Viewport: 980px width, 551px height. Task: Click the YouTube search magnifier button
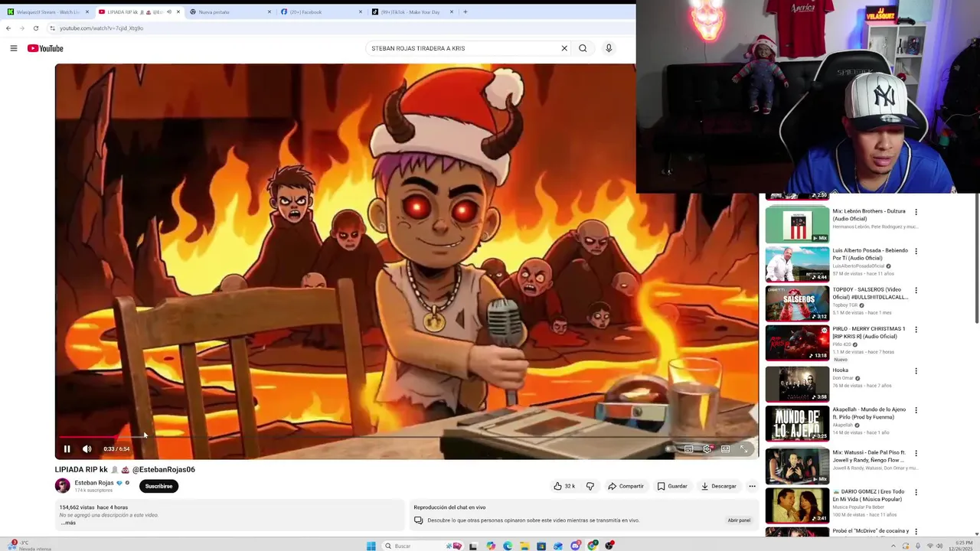[x=583, y=48]
